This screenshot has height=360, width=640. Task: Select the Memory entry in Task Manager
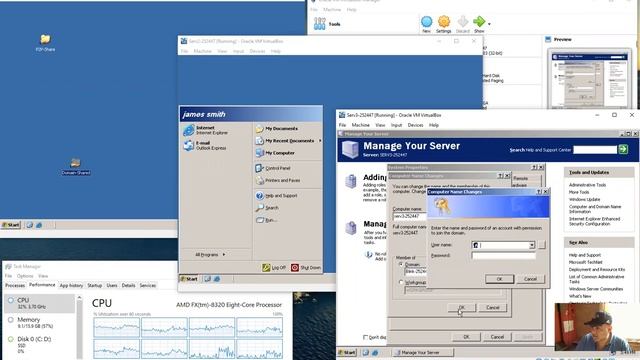point(40,322)
